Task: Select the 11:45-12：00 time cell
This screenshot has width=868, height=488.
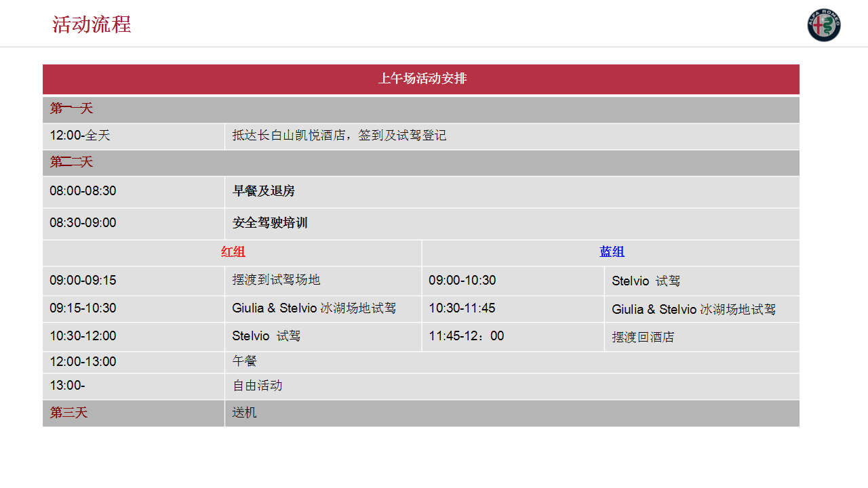Action: pos(513,337)
